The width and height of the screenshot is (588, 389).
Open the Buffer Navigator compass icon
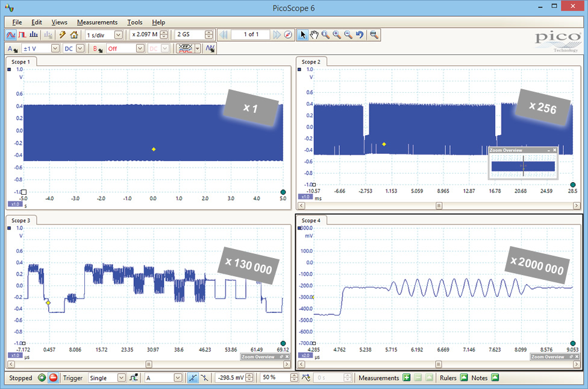click(287, 35)
